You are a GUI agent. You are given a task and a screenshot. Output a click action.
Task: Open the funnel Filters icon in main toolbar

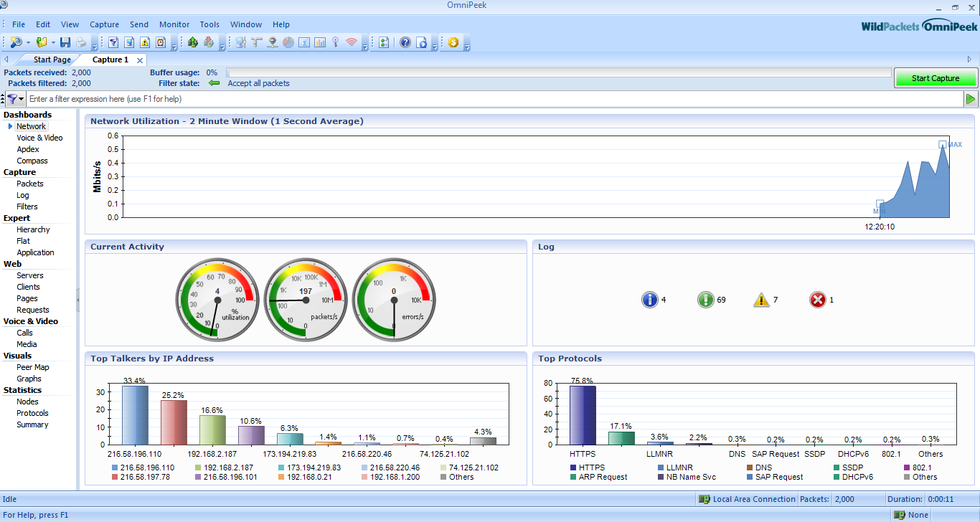point(113,42)
